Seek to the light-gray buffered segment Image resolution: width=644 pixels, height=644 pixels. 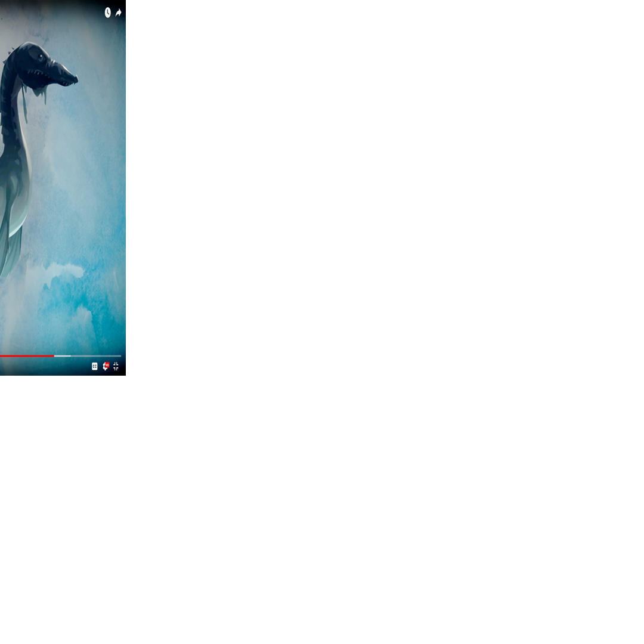[63, 356]
